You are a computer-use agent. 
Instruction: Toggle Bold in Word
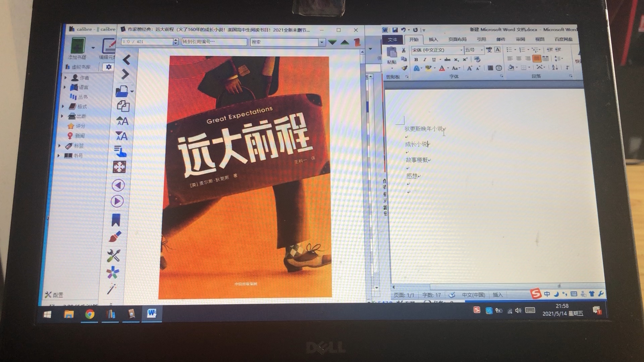(416, 60)
